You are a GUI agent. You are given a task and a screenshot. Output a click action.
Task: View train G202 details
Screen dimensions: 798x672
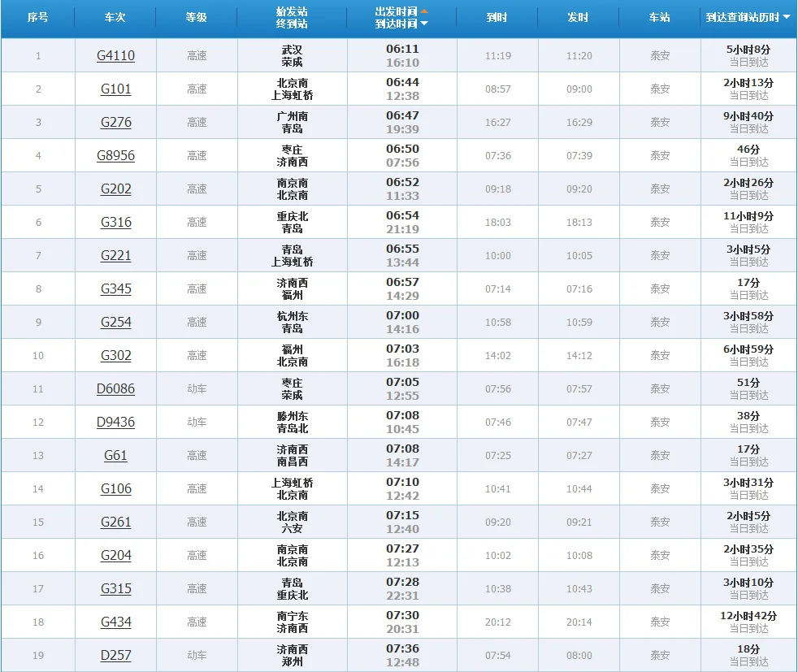(x=115, y=189)
